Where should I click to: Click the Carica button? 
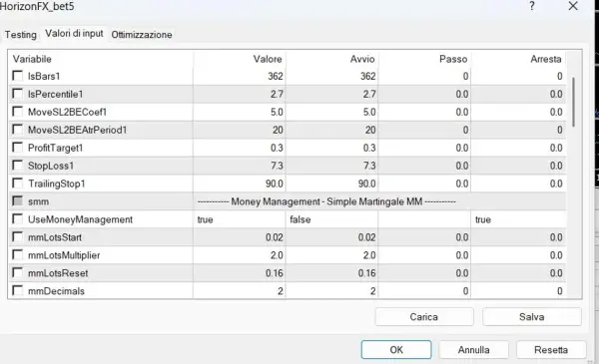[x=424, y=317]
